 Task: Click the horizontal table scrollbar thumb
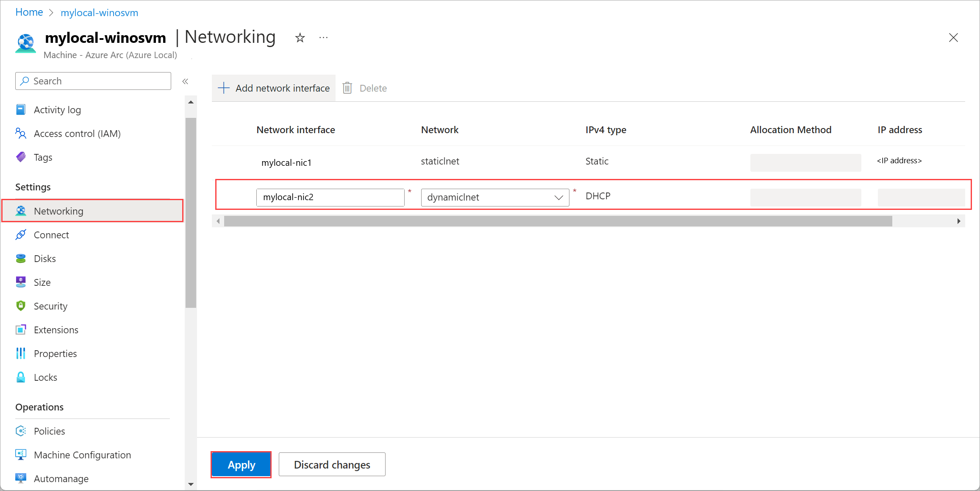point(558,221)
